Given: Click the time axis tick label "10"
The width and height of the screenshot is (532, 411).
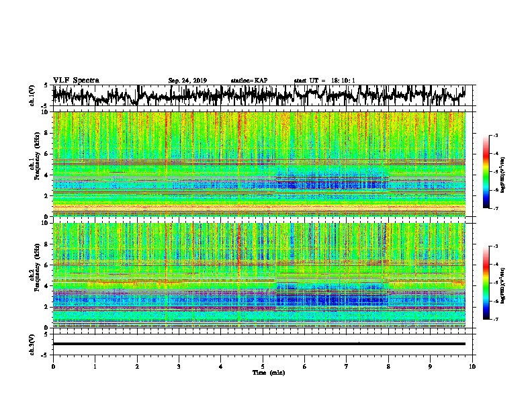Looking at the screenshot, I should coord(472,367).
